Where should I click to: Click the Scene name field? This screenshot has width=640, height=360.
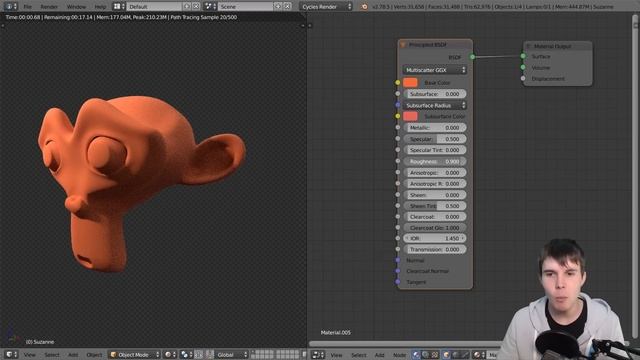246,7
